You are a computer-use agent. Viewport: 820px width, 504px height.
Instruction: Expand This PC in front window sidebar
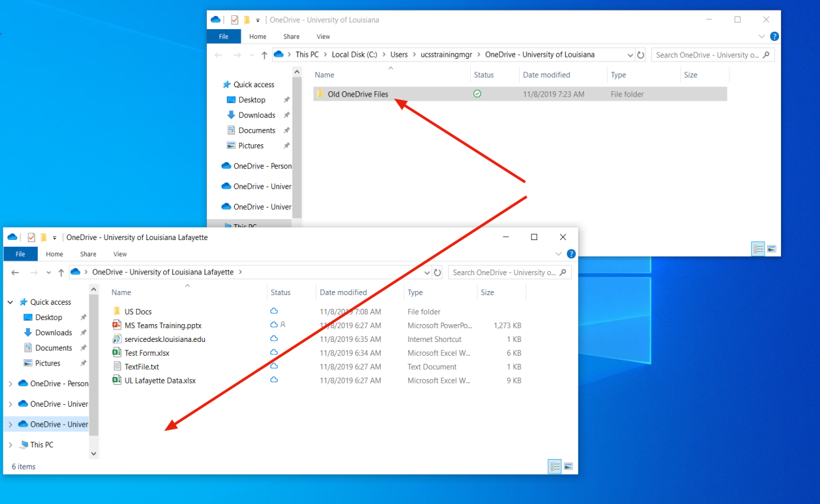click(x=11, y=445)
